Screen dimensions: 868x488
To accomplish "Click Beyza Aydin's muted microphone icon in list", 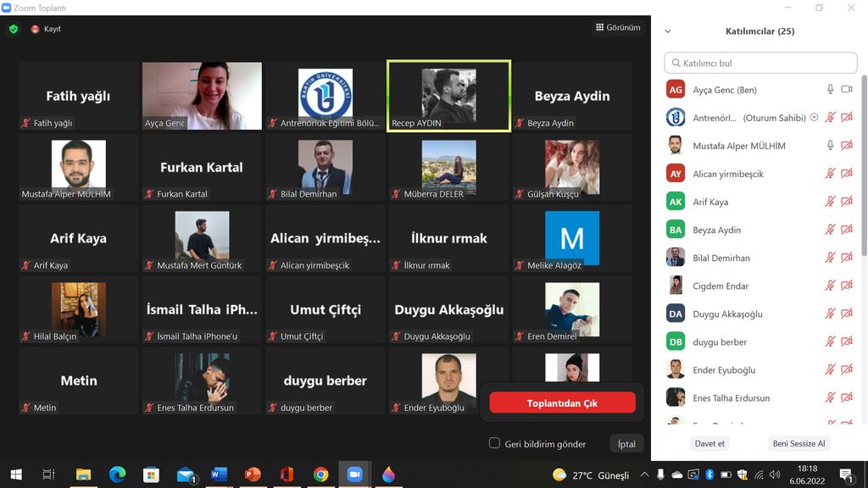I will coord(831,230).
